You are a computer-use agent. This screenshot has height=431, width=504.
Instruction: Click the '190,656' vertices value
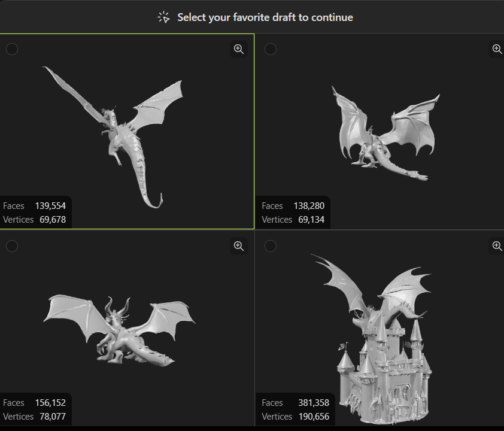pyautogui.click(x=314, y=417)
